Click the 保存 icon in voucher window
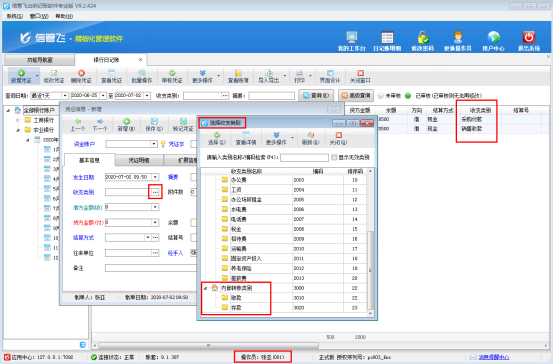Image resolution: width=554 pixels, height=364 pixels. click(x=154, y=121)
